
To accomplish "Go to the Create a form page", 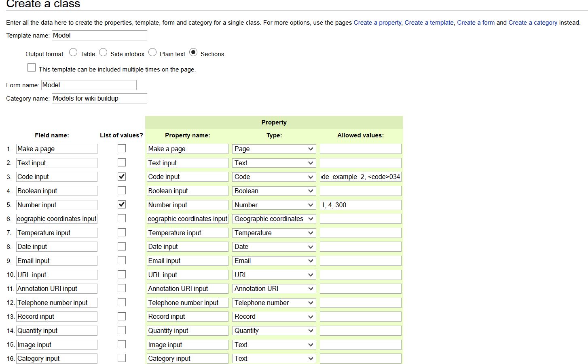I will click(476, 23).
